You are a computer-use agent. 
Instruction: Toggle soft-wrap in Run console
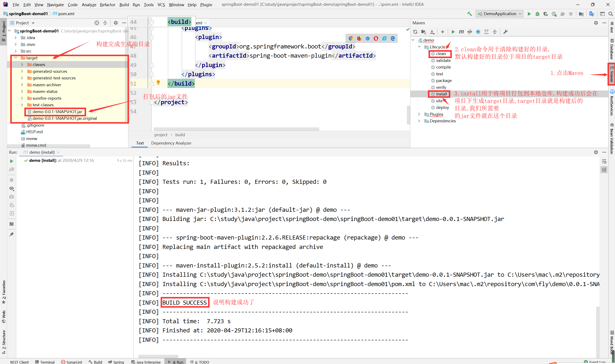pyautogui.click(x=604, y=162)
